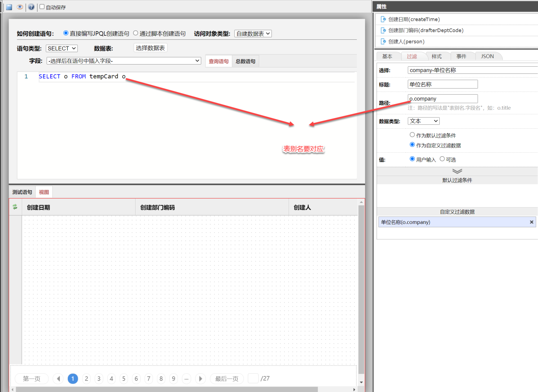Go to previous page with left arrow
Image resolution: width=538 pixels, height=392 pixels.
pyautogui.click(x=58, y=379)
